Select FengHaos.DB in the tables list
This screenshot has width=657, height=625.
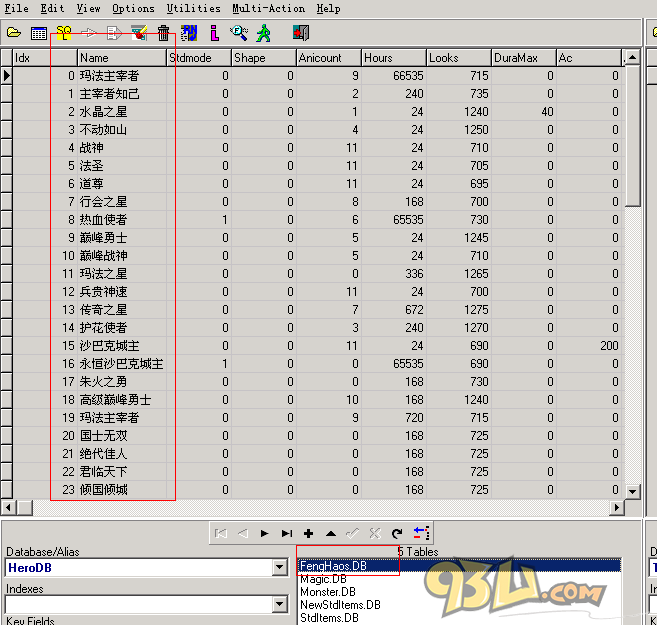coord(459,566)
